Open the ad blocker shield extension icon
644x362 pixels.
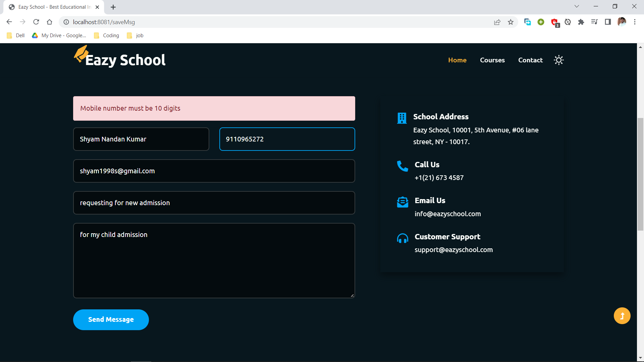[x=554, y=22]
